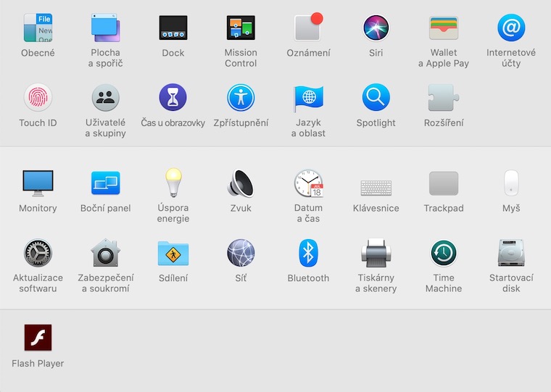Screen dimensions: 551x392
Task: Open Internetové účty accounts pane
Action: click(511, 28)
